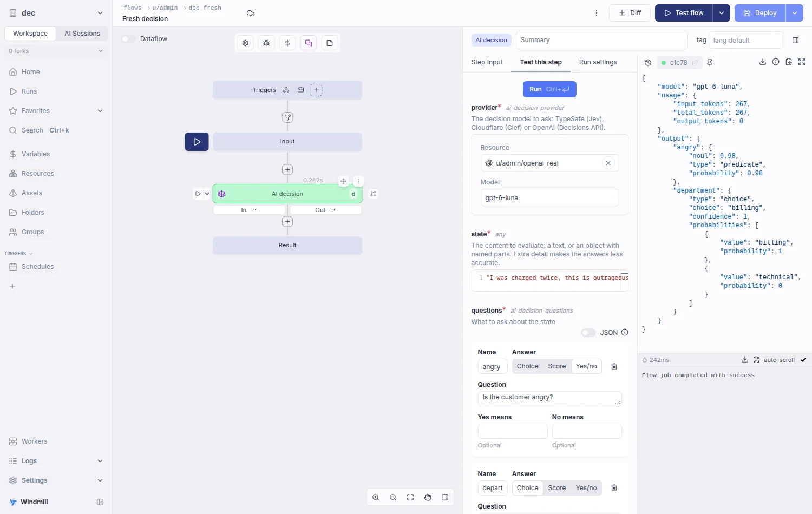
Task: Open flow settings gear icon
Action: [x=245, y=43]
